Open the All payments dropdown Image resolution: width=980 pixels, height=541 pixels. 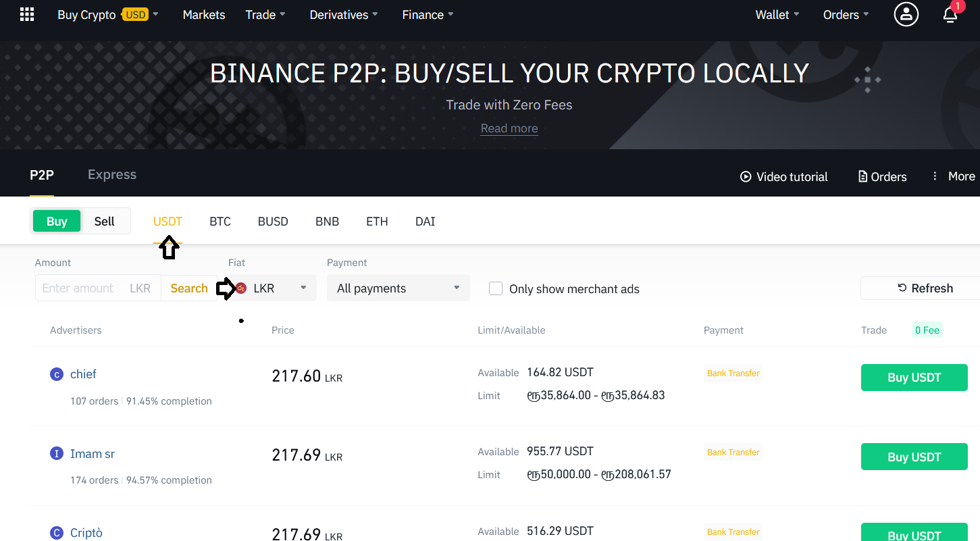398,288
